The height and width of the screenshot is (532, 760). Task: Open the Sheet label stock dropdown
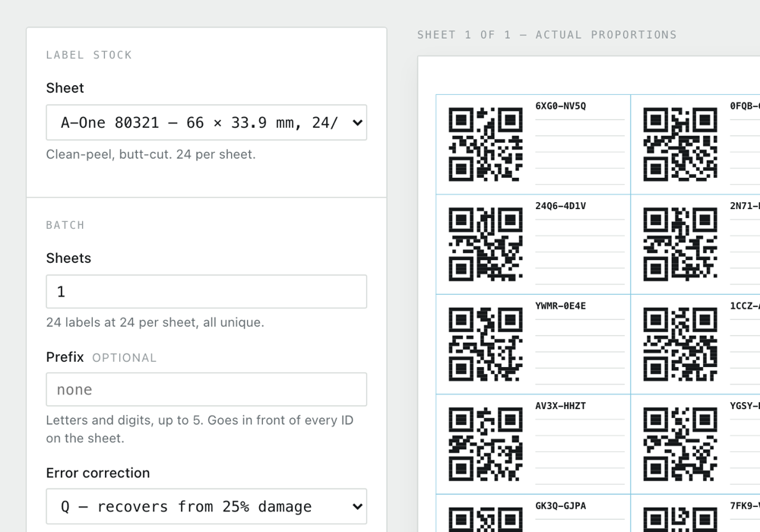point(207,122)
